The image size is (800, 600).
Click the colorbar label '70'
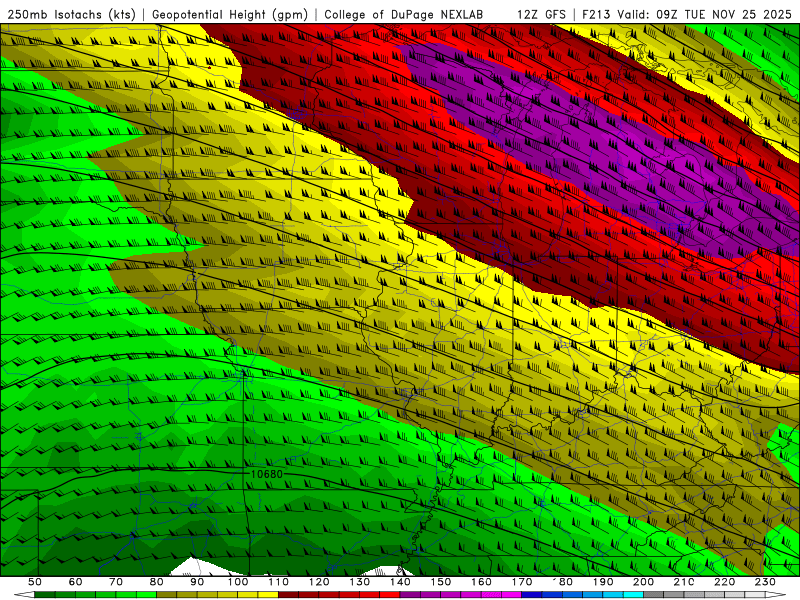[x=116, y=582]
